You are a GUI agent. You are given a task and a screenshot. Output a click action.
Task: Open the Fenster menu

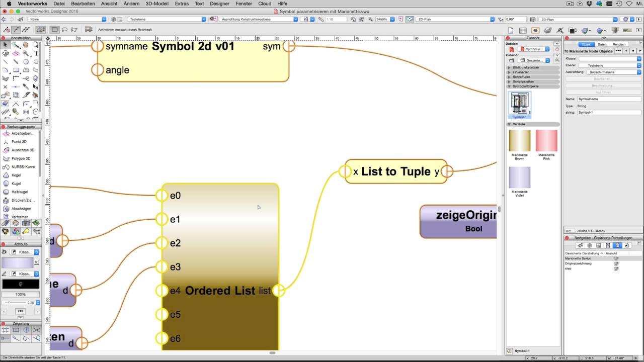[x=244, y=4]
